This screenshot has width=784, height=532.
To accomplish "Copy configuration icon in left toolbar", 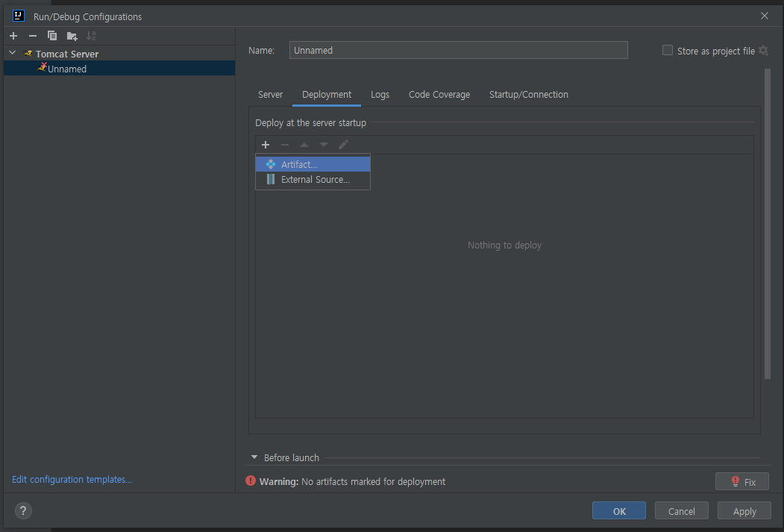I will point(52,36).
